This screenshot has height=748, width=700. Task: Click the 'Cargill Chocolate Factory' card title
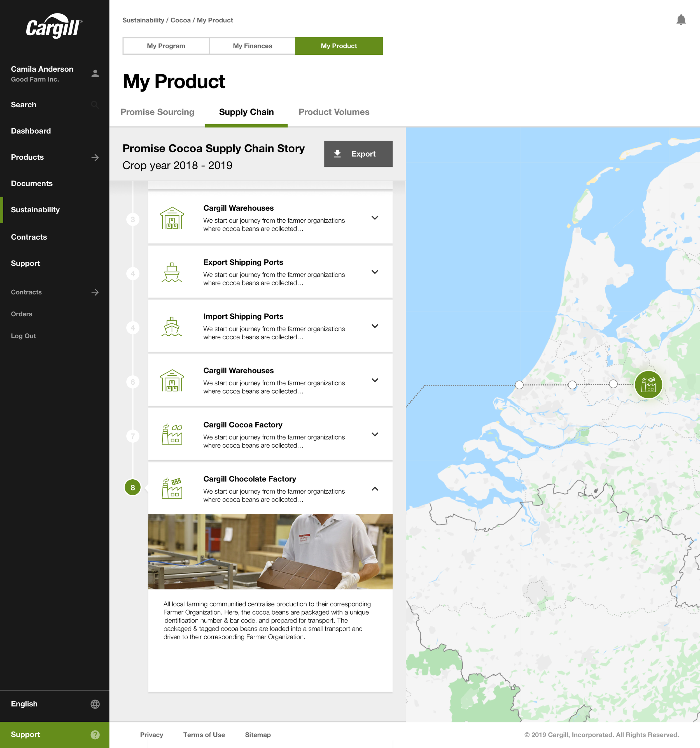[250, 479]
